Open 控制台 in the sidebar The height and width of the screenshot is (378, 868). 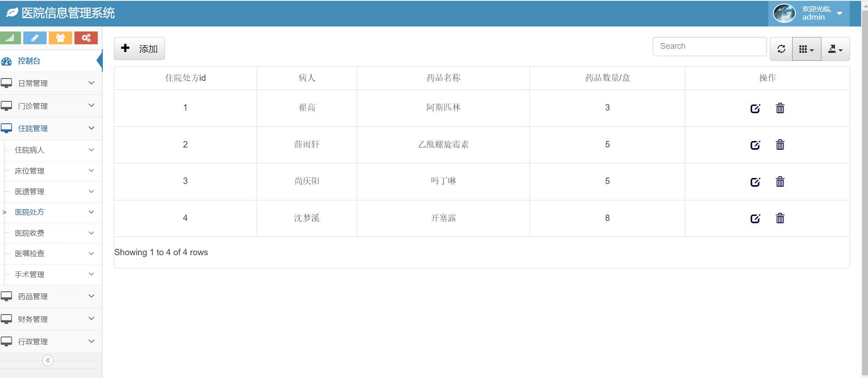tap(51, 61)
